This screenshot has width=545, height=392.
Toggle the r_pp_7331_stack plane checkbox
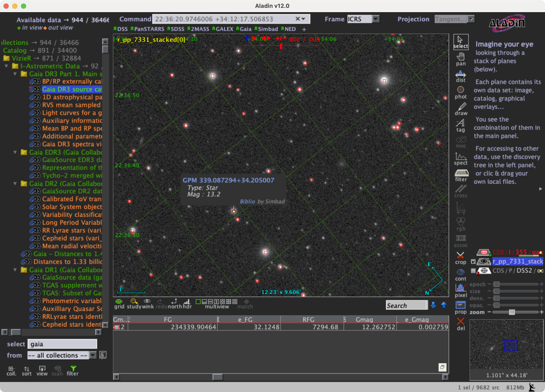[473, 261]
